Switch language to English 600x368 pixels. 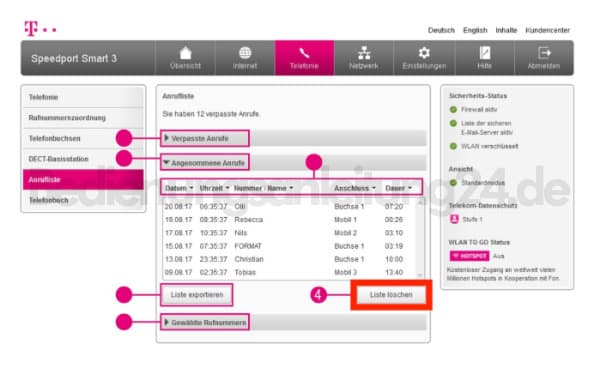pos(475,30)
